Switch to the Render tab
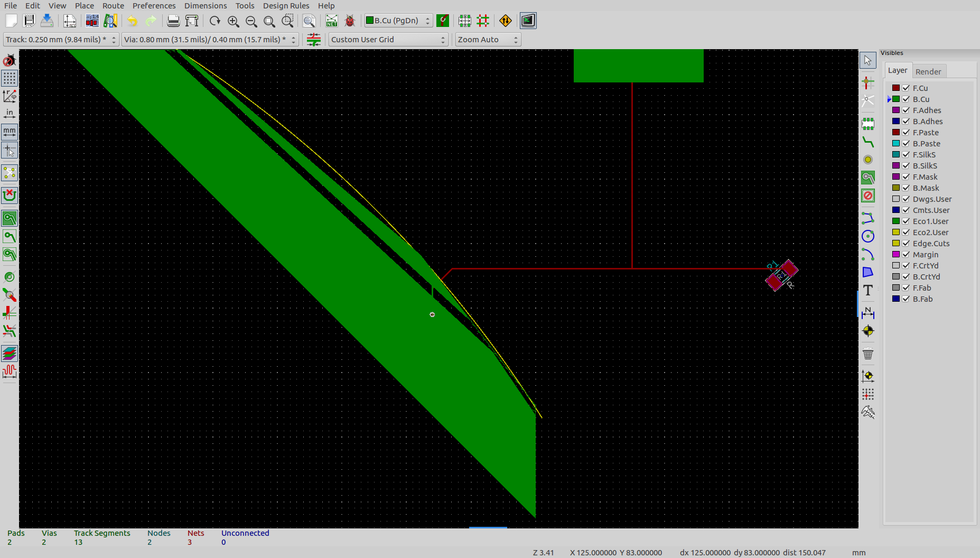Screen dimensions: 980x558 click(x=928, y=72)
